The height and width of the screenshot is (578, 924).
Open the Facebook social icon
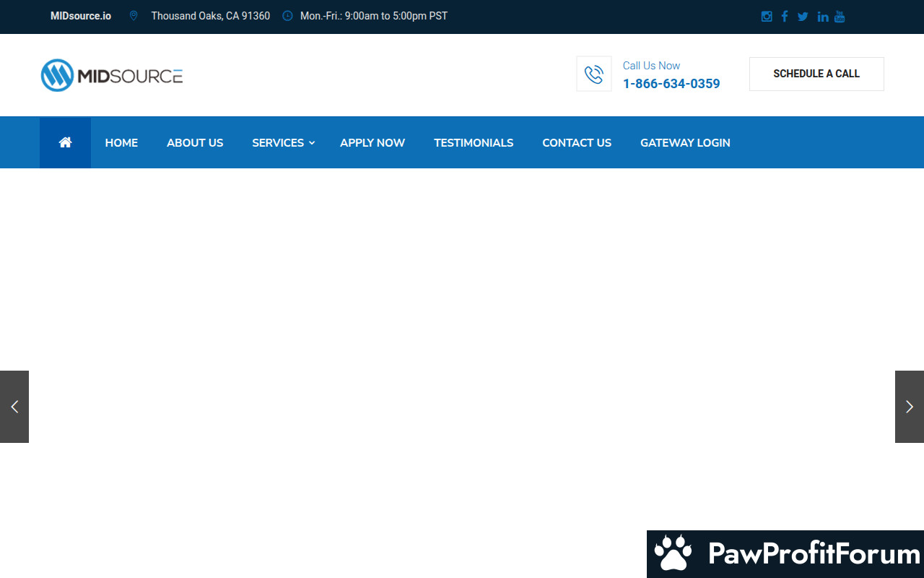tap(785, 17)
